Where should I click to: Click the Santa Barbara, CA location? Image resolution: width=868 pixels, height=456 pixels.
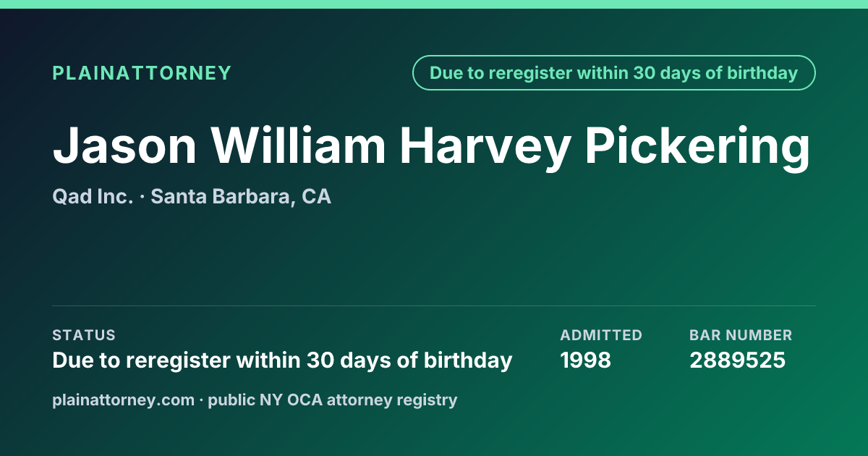241,197
